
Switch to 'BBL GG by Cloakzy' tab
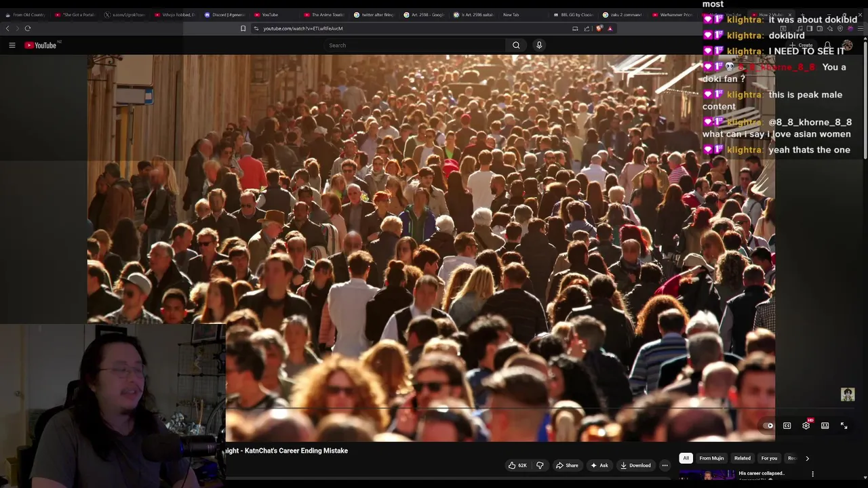click(574, 14)
